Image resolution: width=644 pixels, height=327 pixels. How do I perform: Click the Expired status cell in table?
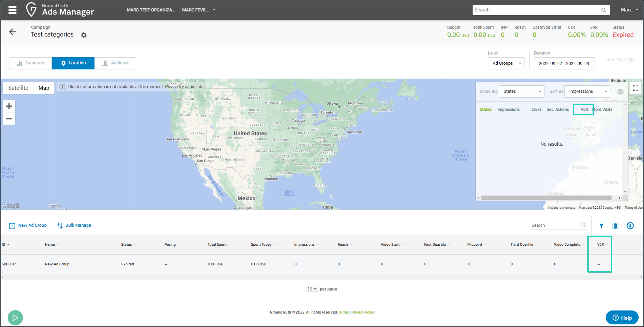click(x=127, y=264)
